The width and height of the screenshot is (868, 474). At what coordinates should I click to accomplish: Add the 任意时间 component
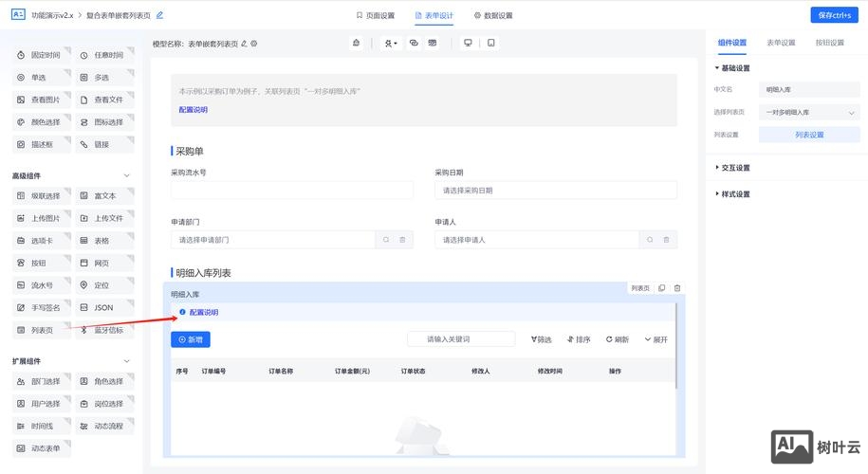coord(104,55)
